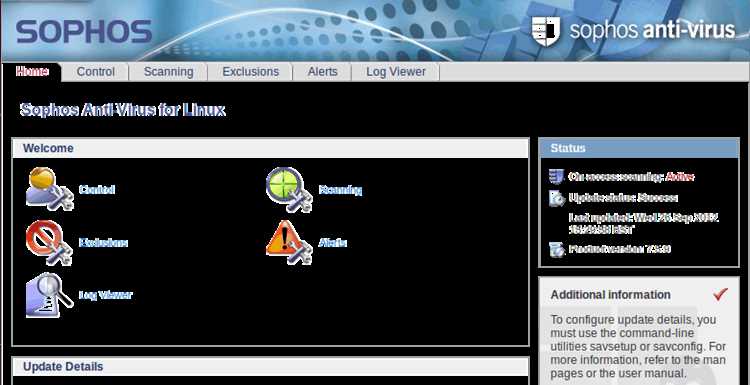Click the red checkmark in Additional information
750x385 pixels.
pyautogui.click(x=720, y=294)
